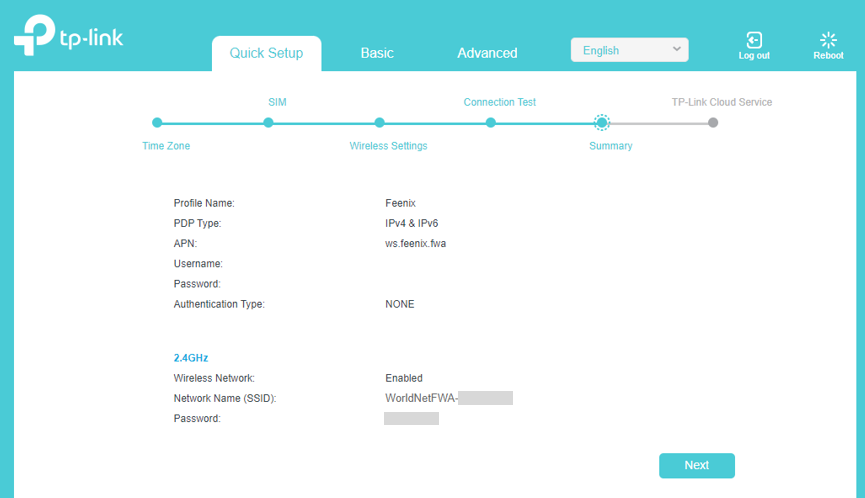
Task: Click the current Summary step marker
Action: [602, 123]
